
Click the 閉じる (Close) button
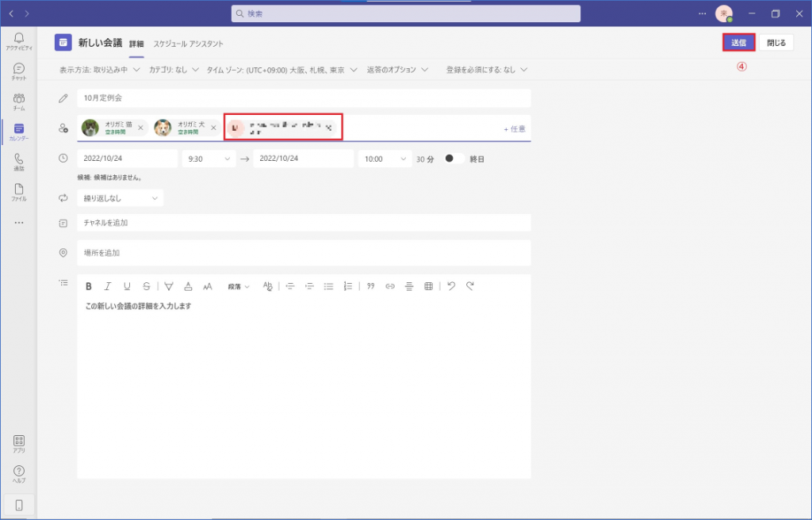click(x=776, y=43)
